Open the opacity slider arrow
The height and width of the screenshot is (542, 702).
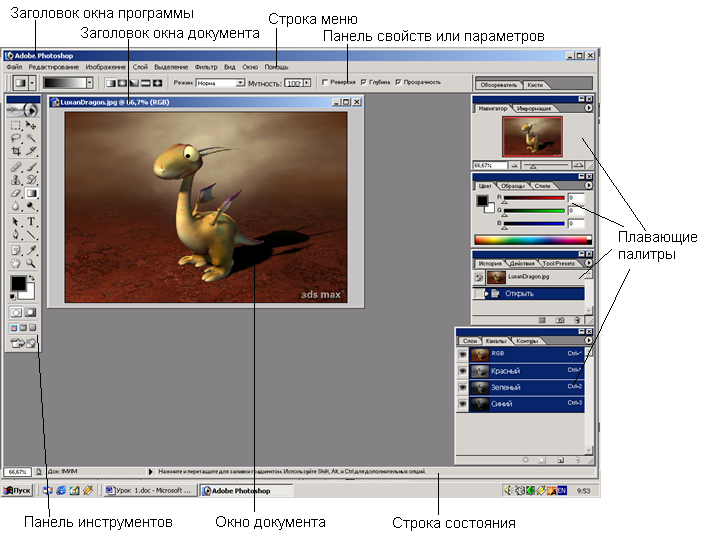click(307, 83)
